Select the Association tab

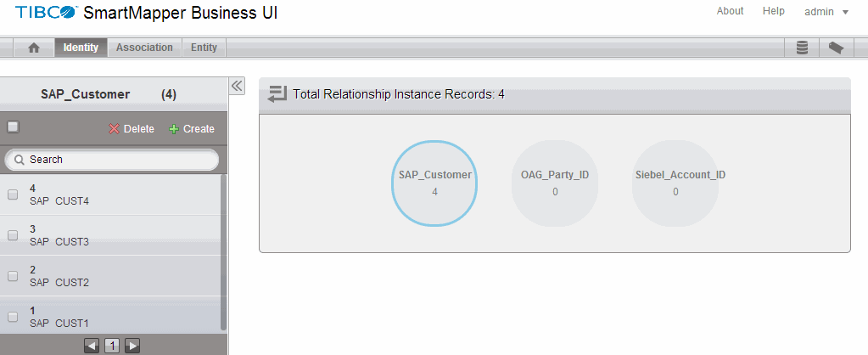pyautogui.click(x=144, y=48)
